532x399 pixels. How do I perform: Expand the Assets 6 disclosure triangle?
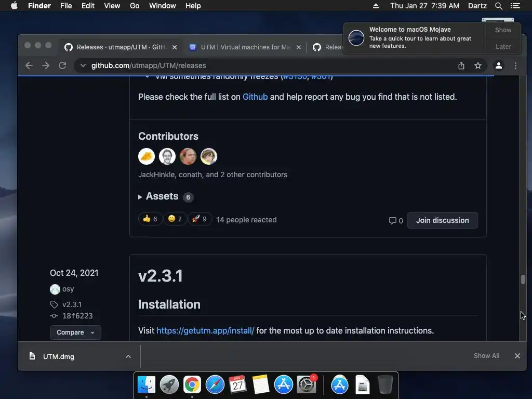pos(140,197)
